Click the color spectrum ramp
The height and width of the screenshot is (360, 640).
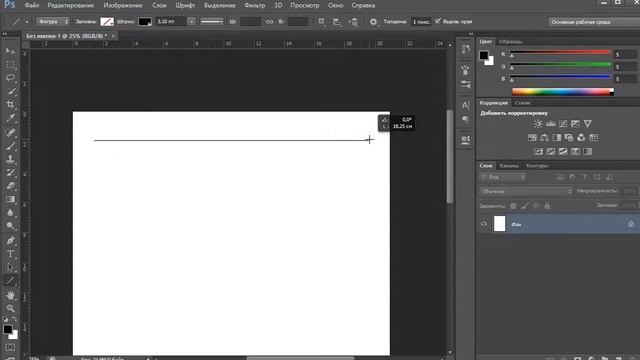562,92
